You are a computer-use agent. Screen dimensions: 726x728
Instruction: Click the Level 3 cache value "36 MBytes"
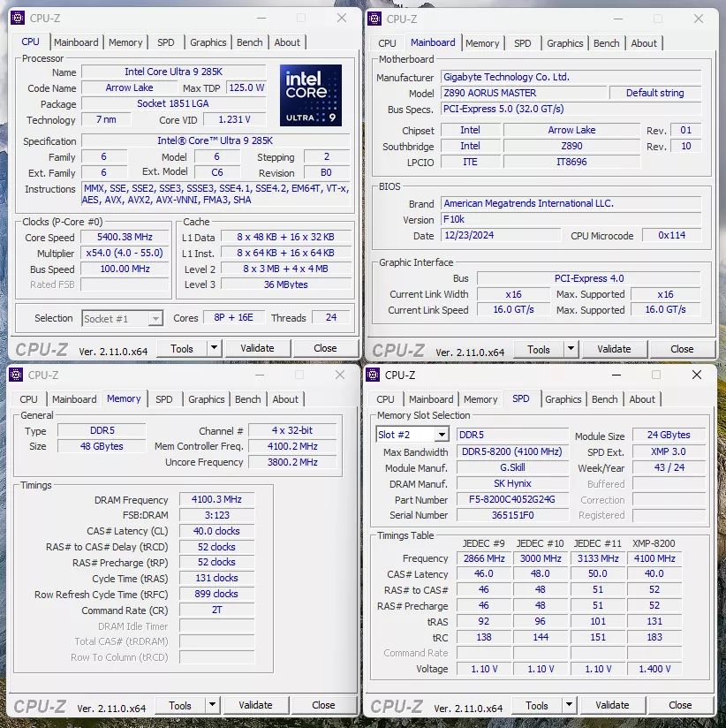click(x=286, y=284)
